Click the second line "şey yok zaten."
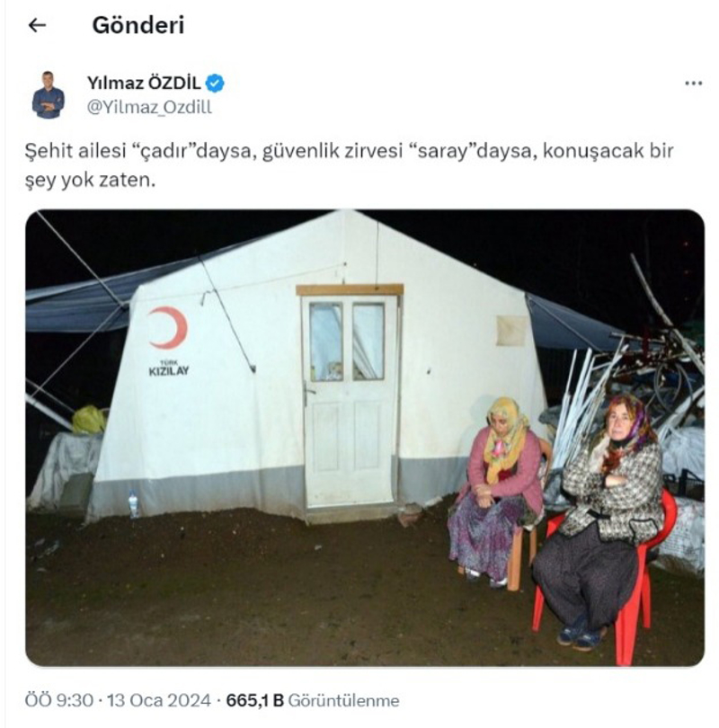 click(x=90, y=180)
